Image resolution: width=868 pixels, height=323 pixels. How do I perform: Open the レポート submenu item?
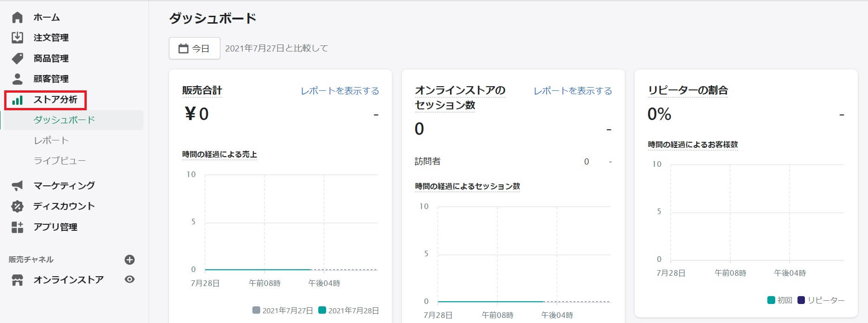51,140
